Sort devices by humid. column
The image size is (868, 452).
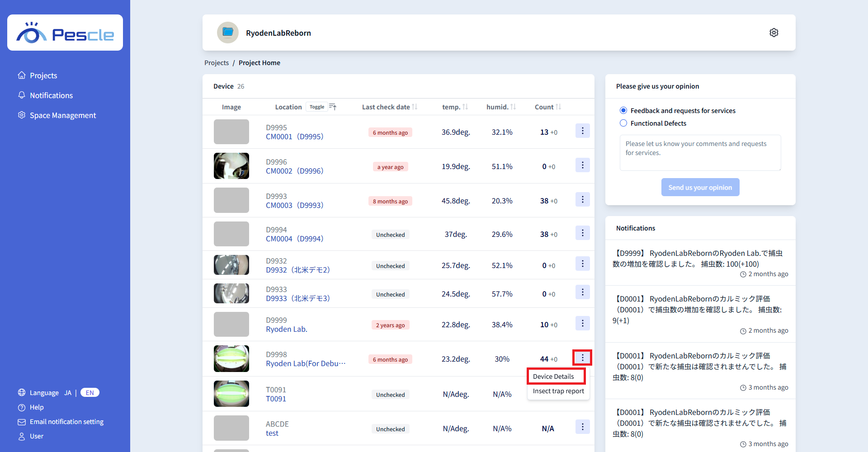pyautogui.click(x=513, y=107)
